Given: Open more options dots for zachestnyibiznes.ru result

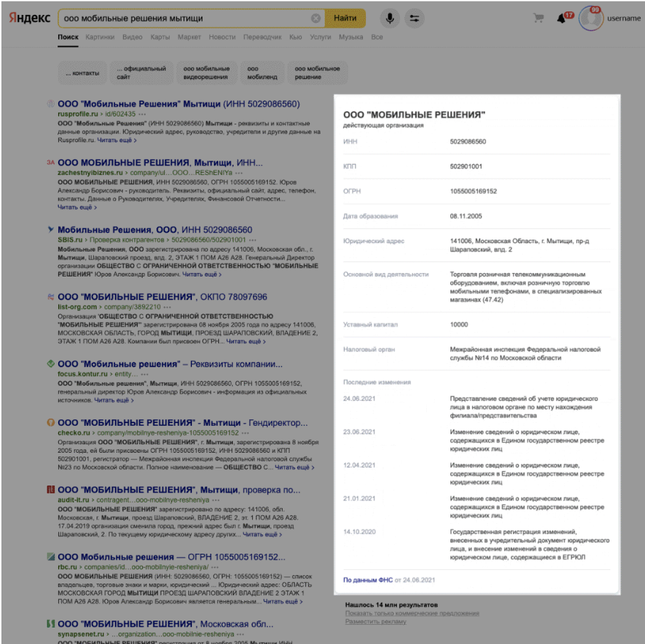Looking at the screenshot, I should (x=239, y=173).
